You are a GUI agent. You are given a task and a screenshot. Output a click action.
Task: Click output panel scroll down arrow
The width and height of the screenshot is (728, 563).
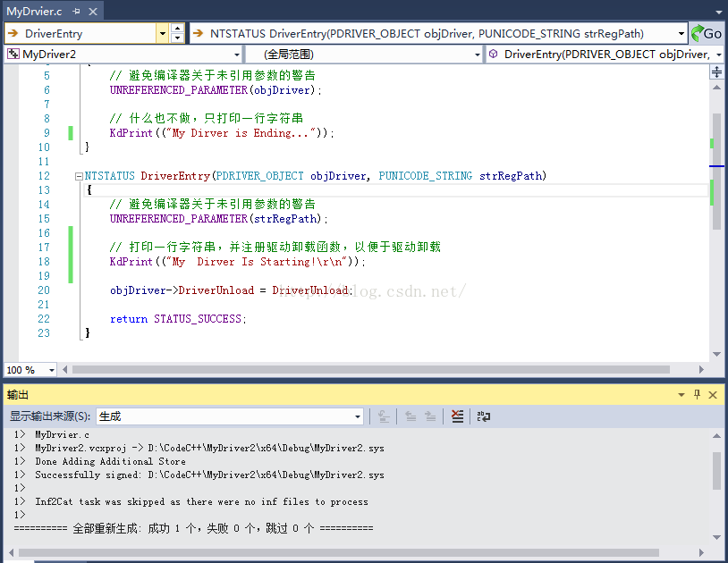[x=716, y=537]
